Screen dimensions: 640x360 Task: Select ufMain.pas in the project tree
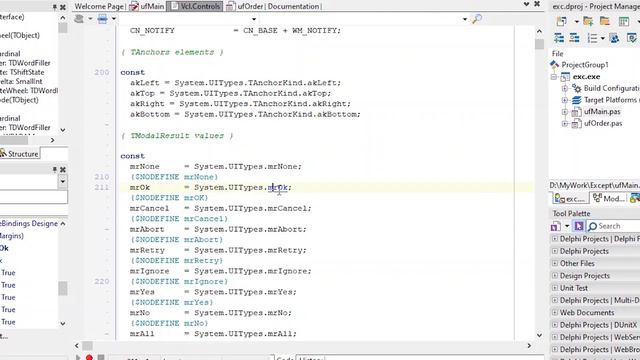(x=602, y=111)
